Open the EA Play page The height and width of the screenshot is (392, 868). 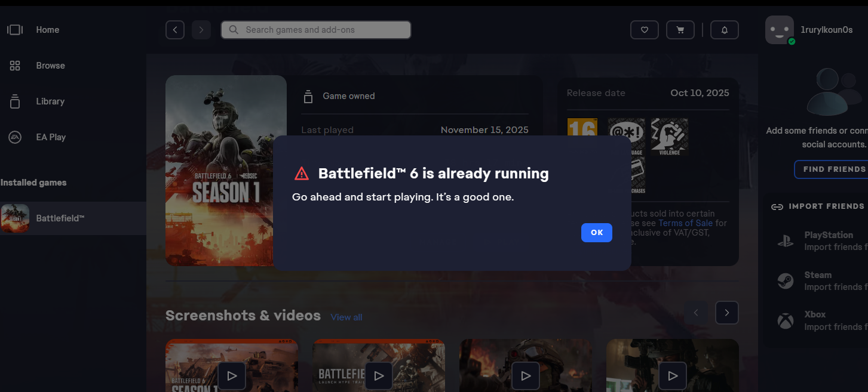tap(50, 137)
